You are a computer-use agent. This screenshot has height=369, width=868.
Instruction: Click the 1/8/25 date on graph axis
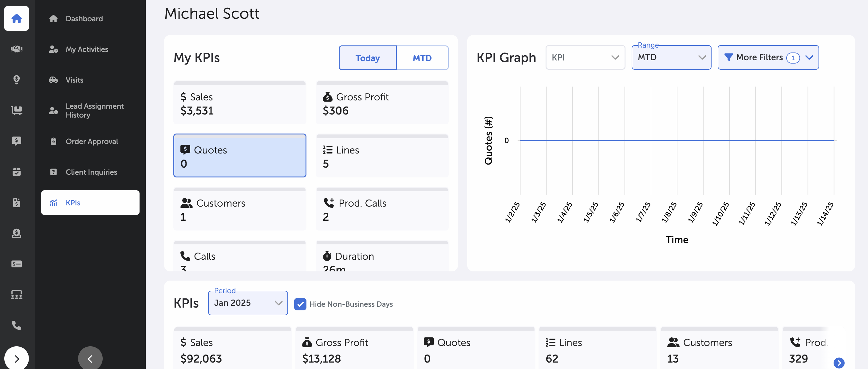pyautogui.click(x=669, y=212)
